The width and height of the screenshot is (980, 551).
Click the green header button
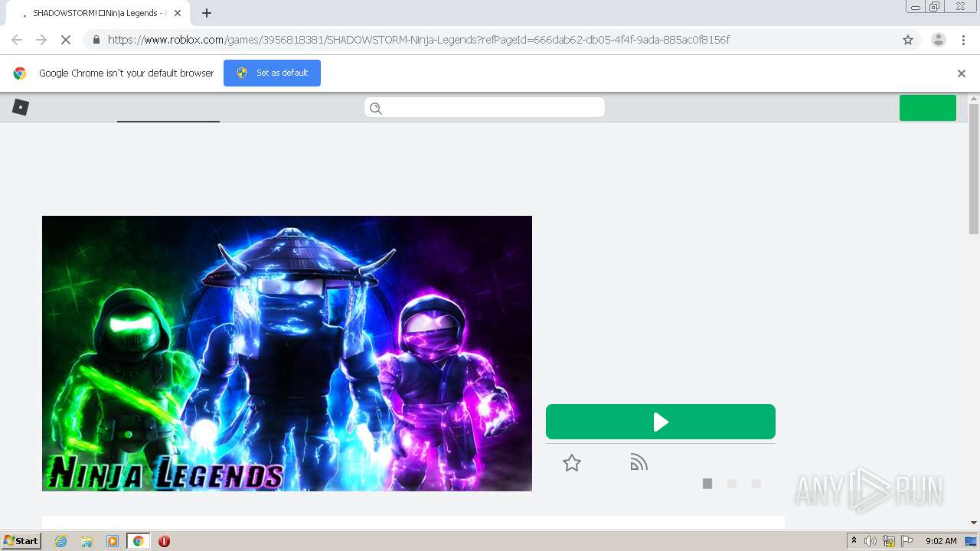927,108
